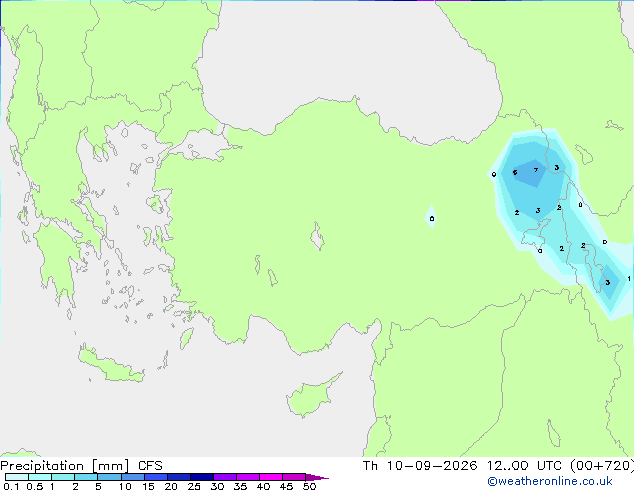Select legend swatch between 10 and 15
The height and width of the screenshot is (490, 634).
click(x=132, y=477)
